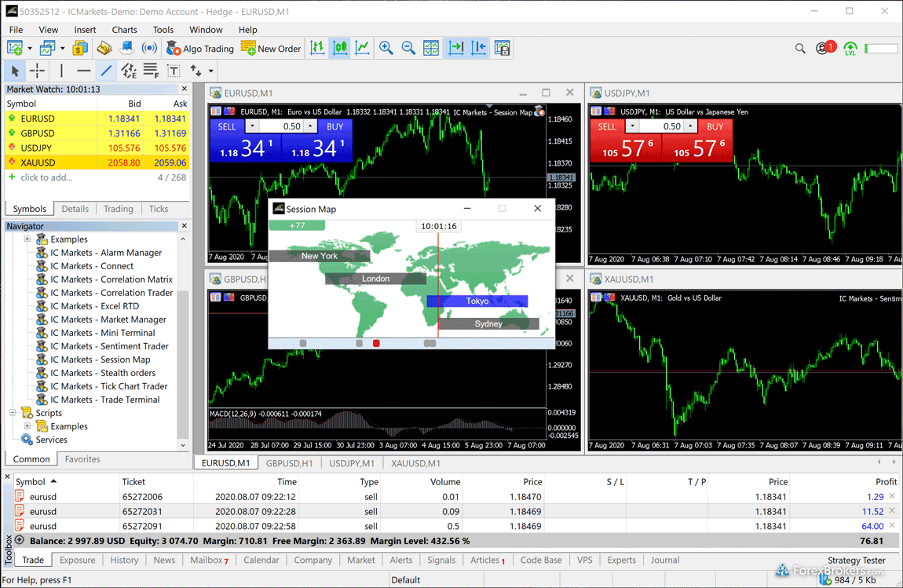
Task: Launch IC Markets - Correlation Matrix advisor
Action: pos(104,279)
